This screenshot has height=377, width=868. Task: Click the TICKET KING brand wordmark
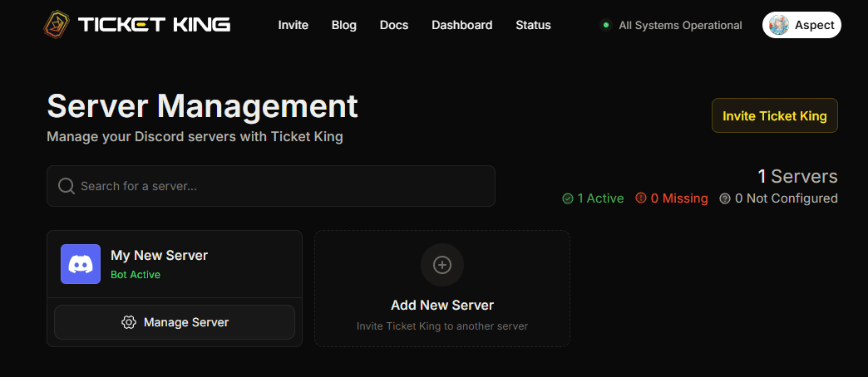click(154, 25)
